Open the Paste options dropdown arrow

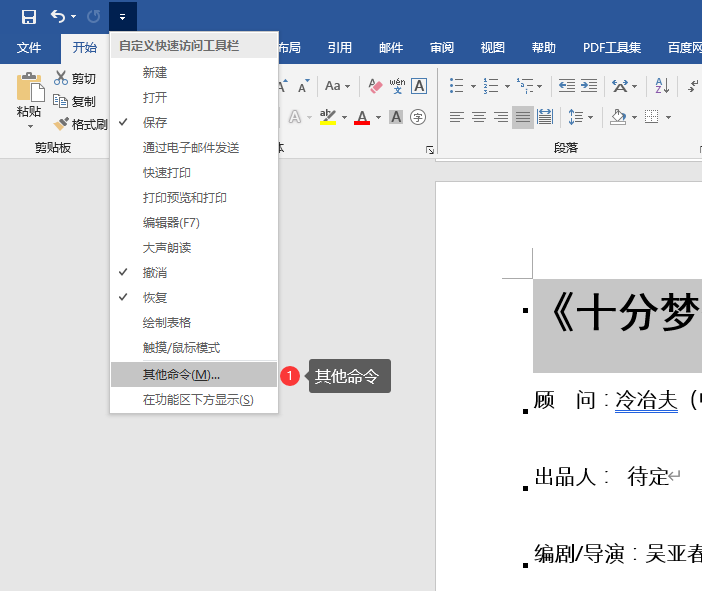tap(30, 127)
